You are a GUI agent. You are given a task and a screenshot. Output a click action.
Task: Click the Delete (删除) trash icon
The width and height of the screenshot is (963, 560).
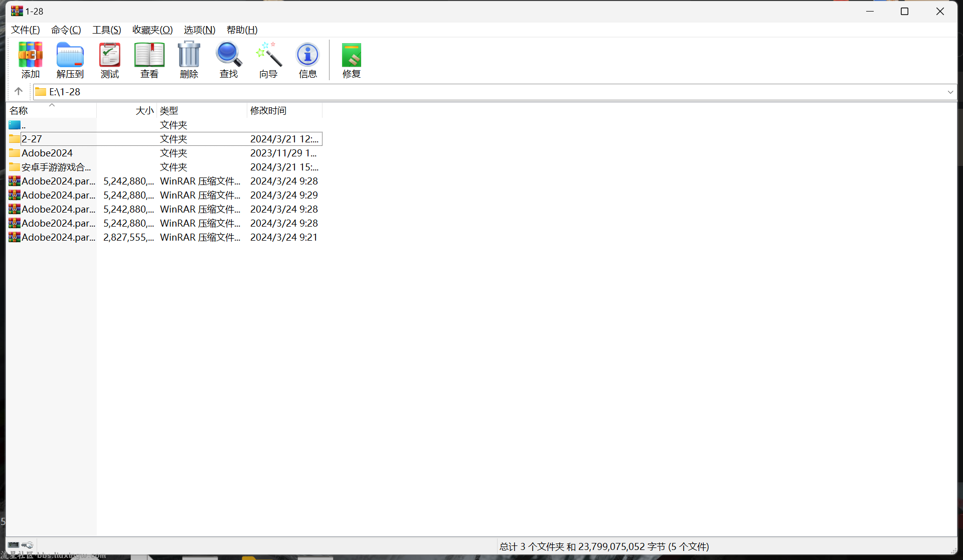(x=189, y=55)
